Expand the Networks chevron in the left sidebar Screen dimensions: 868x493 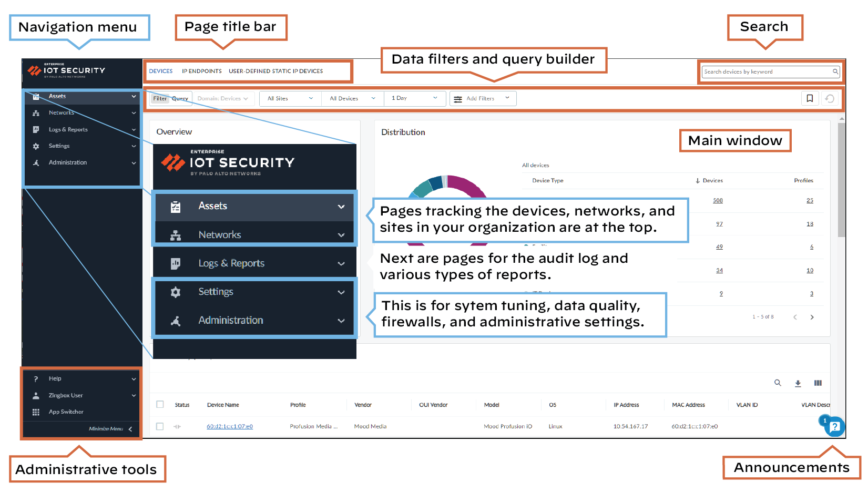(134, 113)
